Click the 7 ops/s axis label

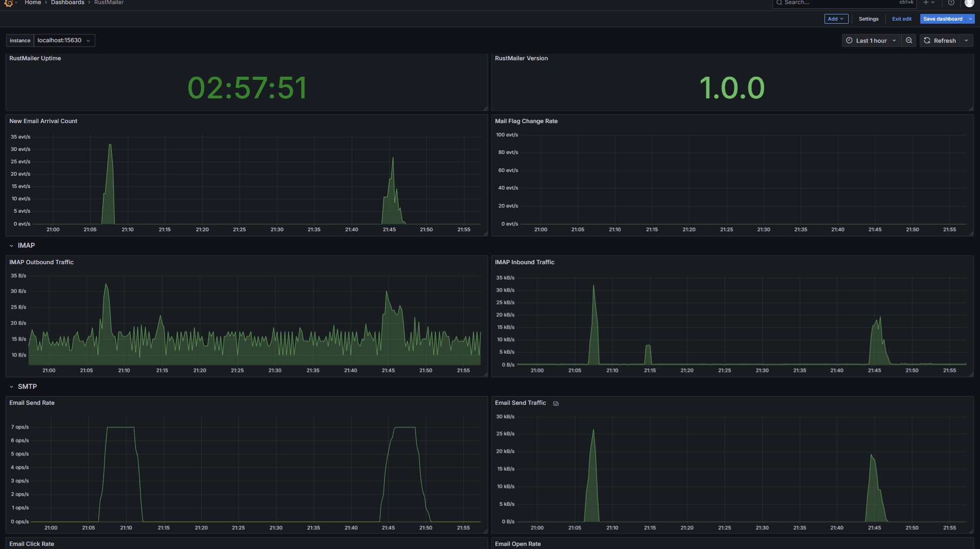20,427
